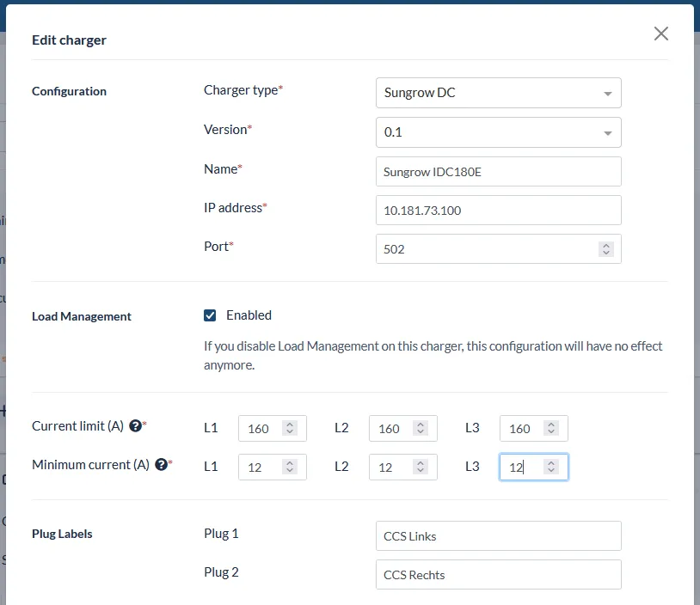Click the Port field stepper arrows
This screenshot has height=605, width=700.
click(x=605, y=249)
